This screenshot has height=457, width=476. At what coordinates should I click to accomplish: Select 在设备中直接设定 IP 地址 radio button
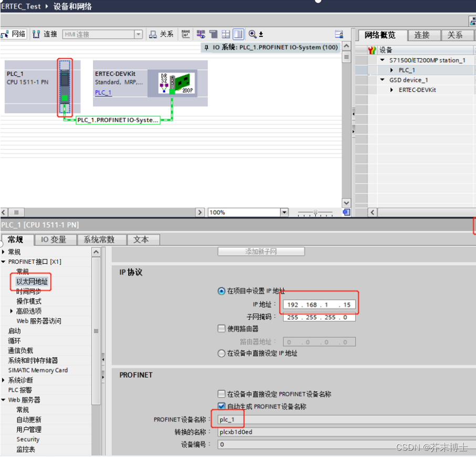(221, 353)
